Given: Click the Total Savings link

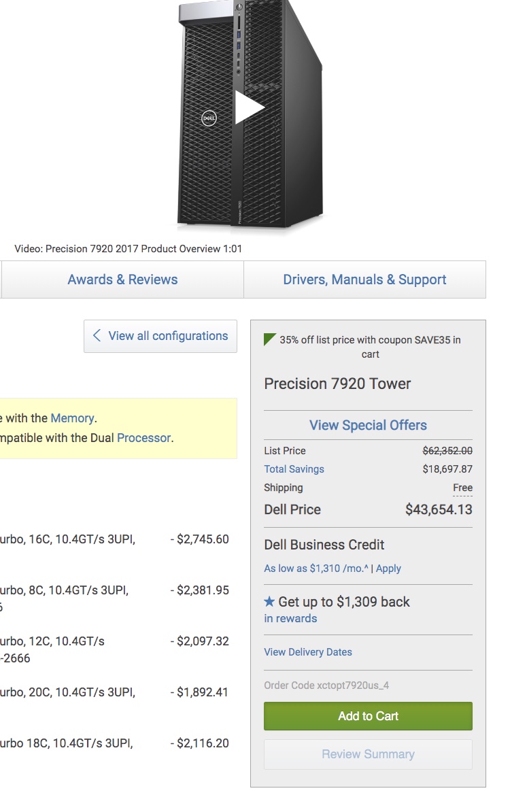Looking at the screenshot, I should (x=294, y=469).
